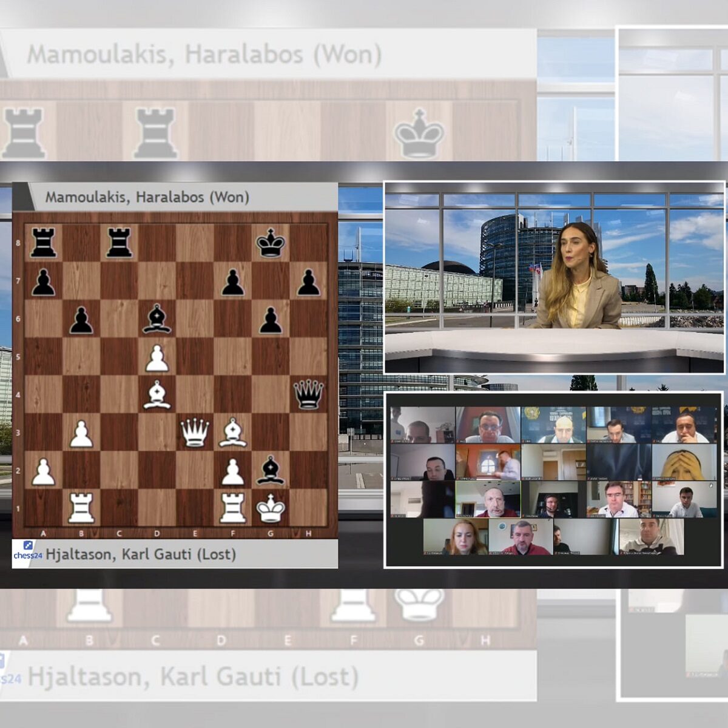The height and width of the screenshot is (728, 728).
Task: Click the Mamoulakis, Haralabos (Won) name bar
Action: coord(176,197)
